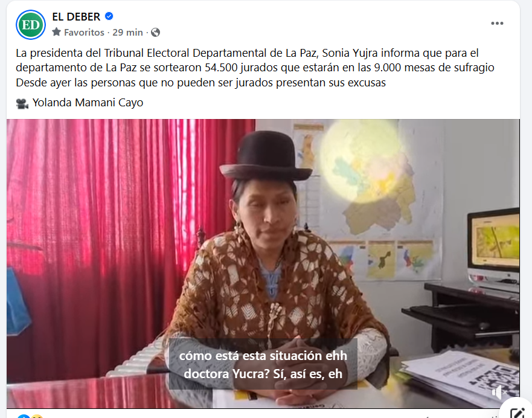Open EL DEBER profile picture
The height and width of the screenshot is (418, 532).
[x=31, y=25]
